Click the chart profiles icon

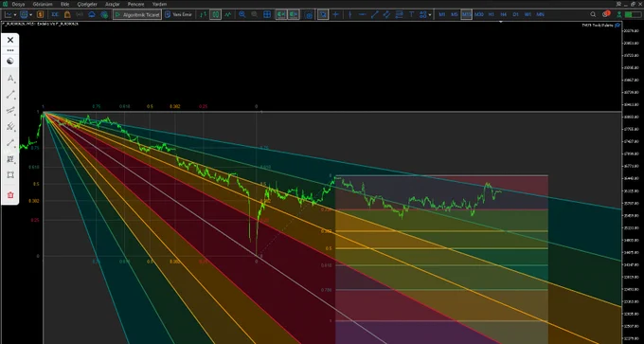(x=24, y=14)
